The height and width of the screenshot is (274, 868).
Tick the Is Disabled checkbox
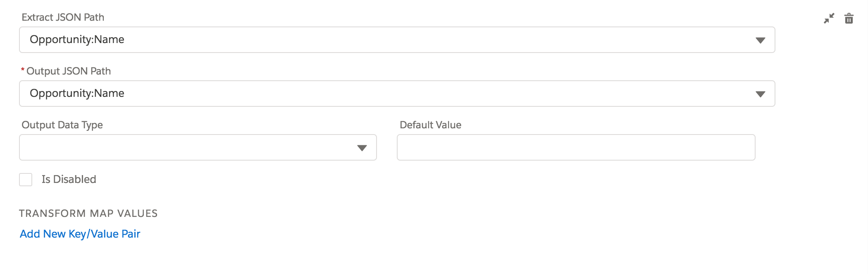(x=26, y=180)
